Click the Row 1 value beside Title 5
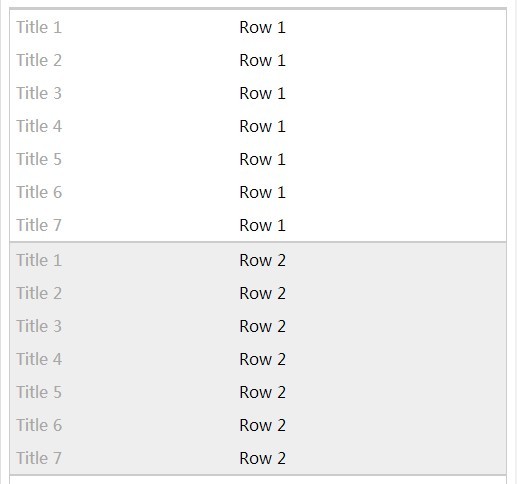The image size is (517, 484). (x=262, y=159)
